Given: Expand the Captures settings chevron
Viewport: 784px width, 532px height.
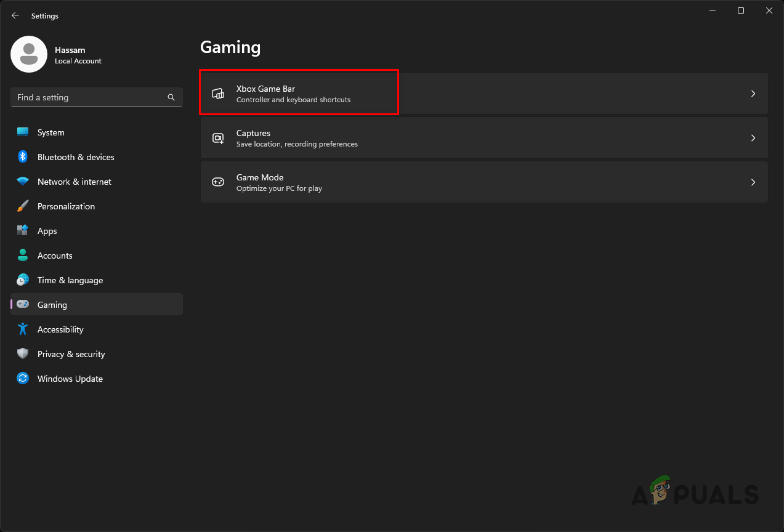Looking at the screenshot, I should point(753,138).
